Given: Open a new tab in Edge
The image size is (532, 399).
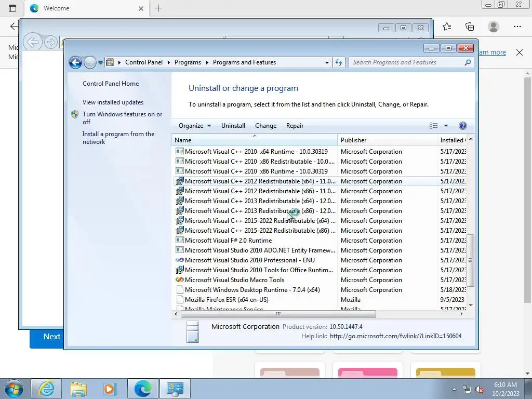Looking at the screenshot, I should pos(158,8).
